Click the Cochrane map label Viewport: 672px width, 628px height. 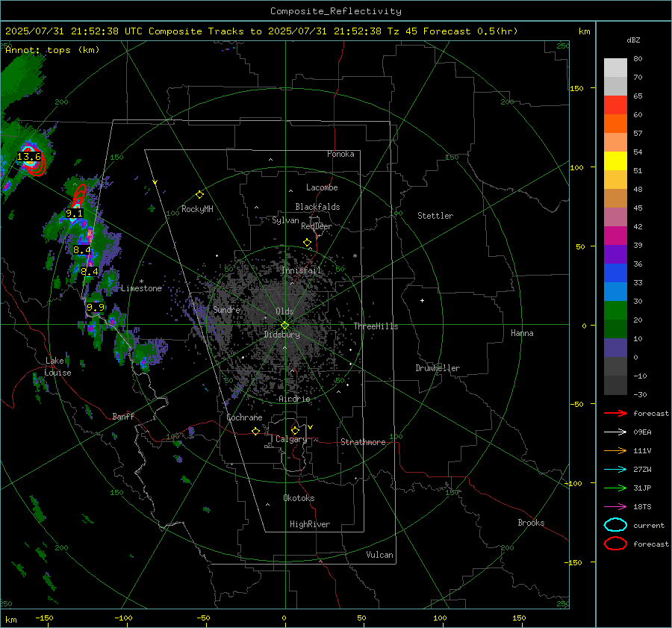click(244, 417)
